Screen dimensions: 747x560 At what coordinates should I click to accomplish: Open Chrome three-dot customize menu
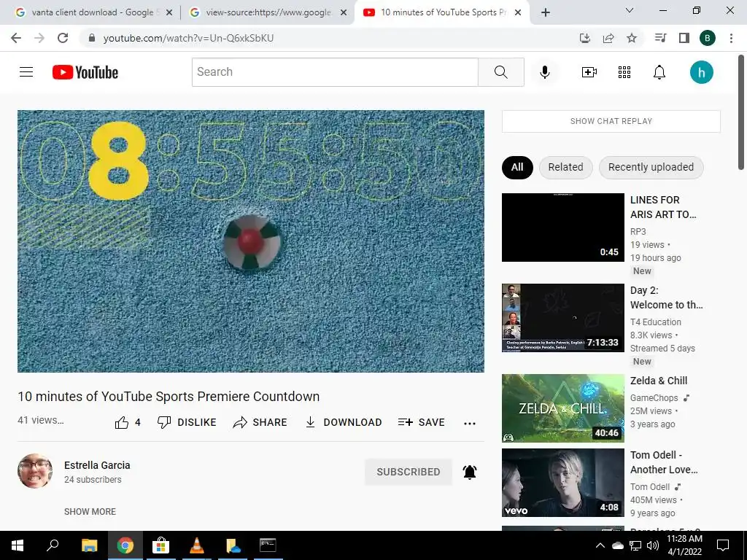(x=731, y=38)
